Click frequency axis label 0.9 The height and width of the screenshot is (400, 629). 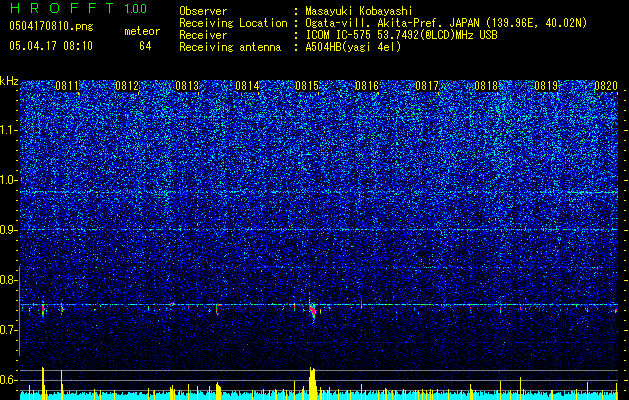tap(9, 230)
